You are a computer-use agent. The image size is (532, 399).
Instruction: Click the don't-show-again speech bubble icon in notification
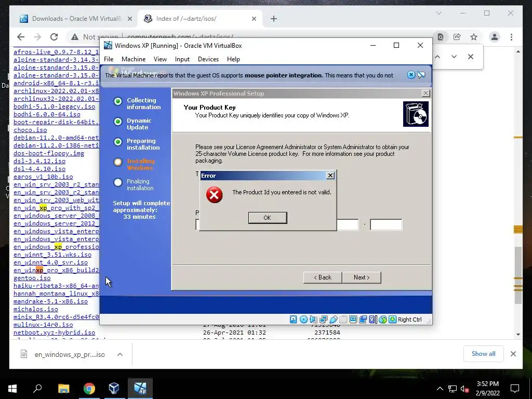[x=421, y=75]
